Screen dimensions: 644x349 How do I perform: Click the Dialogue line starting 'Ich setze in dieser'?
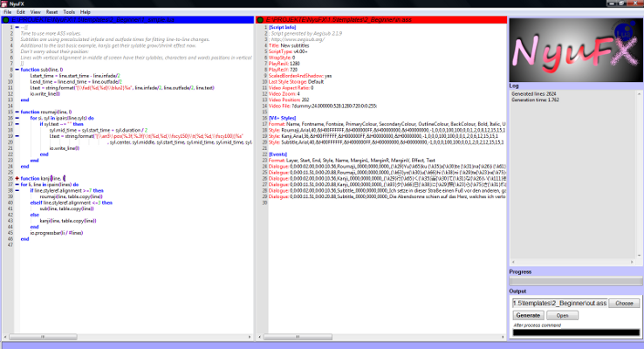[x=387, y=190]
